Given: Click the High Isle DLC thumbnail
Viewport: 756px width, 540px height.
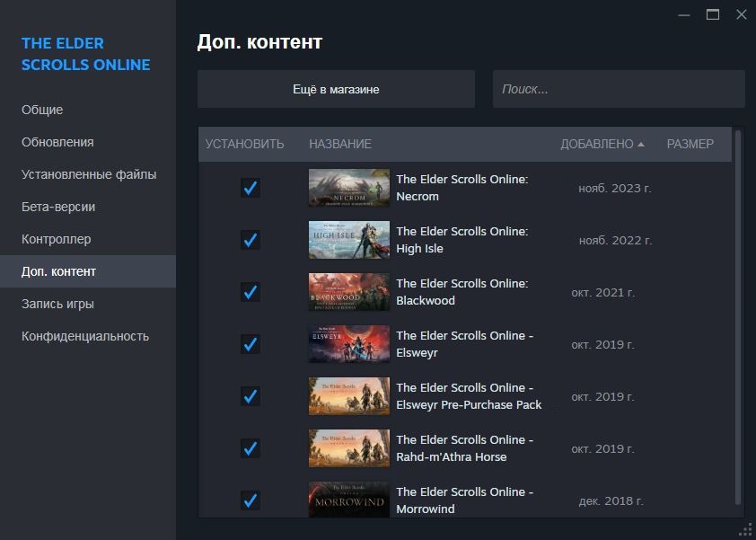Looking at the screenshot, I should coord(349,240).
